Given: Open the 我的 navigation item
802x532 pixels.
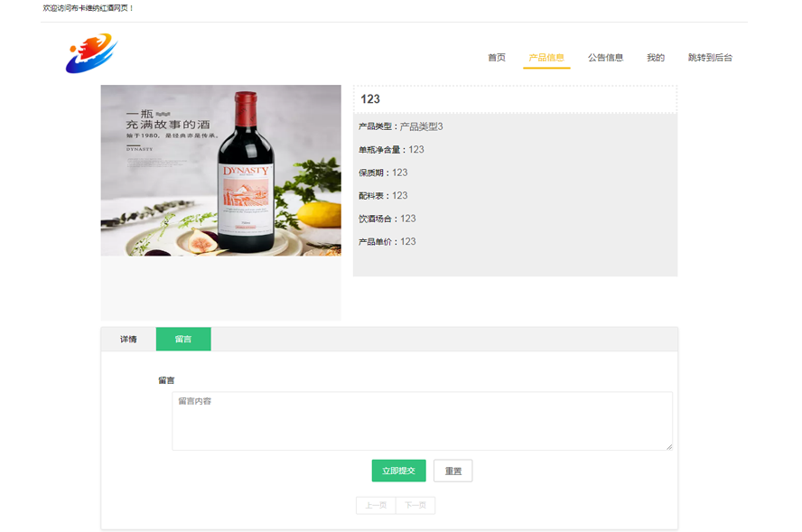Looking at the screenshot, I should [655, 58].
